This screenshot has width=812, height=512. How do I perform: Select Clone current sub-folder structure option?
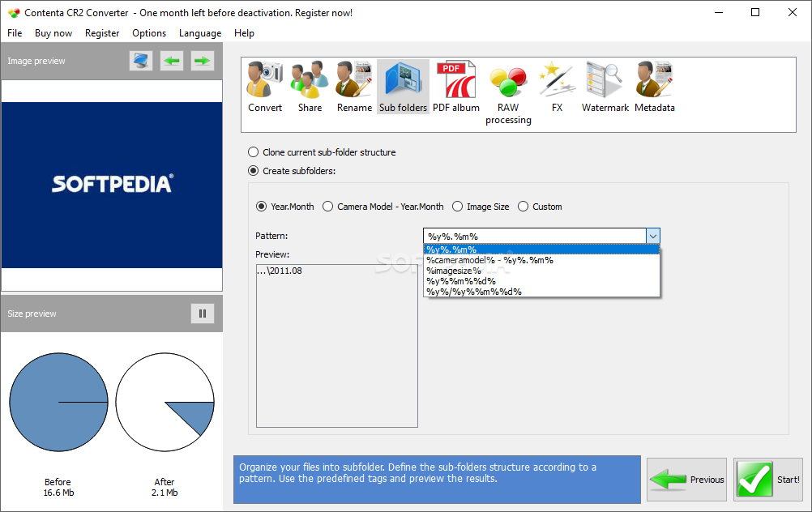point(322,152)
